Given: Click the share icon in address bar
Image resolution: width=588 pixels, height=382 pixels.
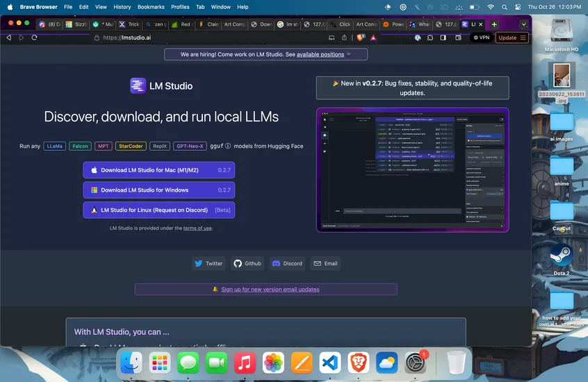Looking at the screenshot, I should click(344, 38).
